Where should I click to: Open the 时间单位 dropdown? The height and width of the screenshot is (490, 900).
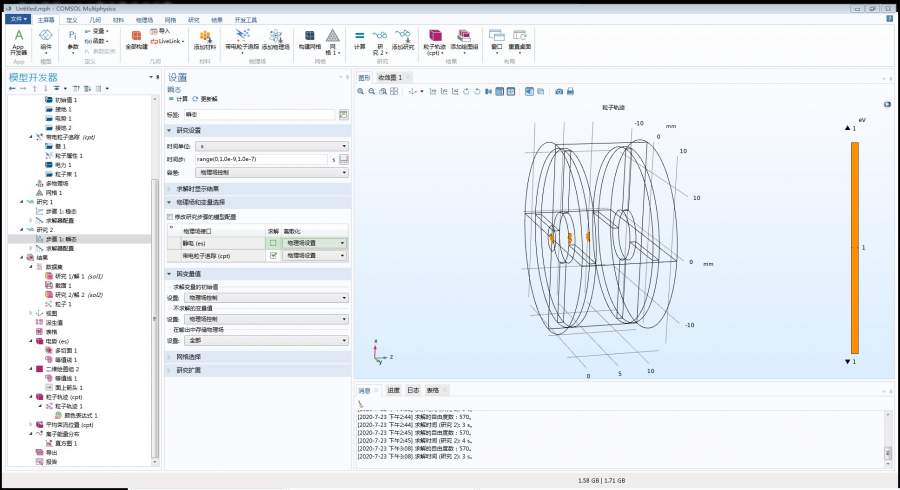pyautogui.click(x=271, y=146)
